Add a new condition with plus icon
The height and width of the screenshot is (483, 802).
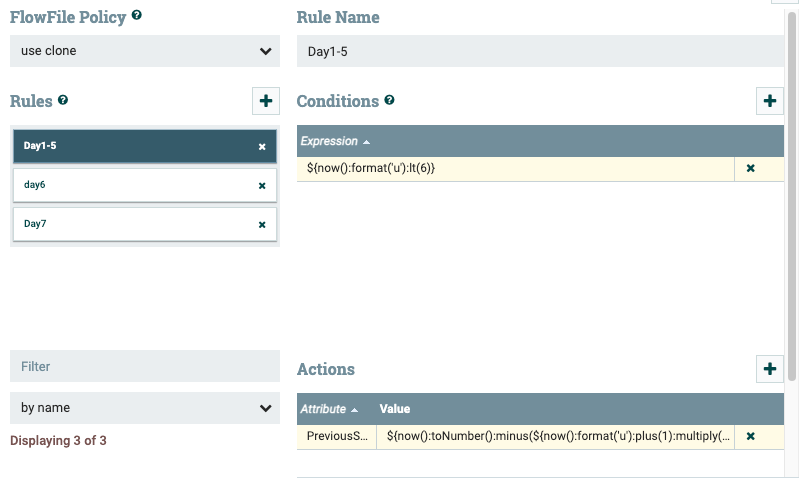pyautogui.click(x=769, y=101)
